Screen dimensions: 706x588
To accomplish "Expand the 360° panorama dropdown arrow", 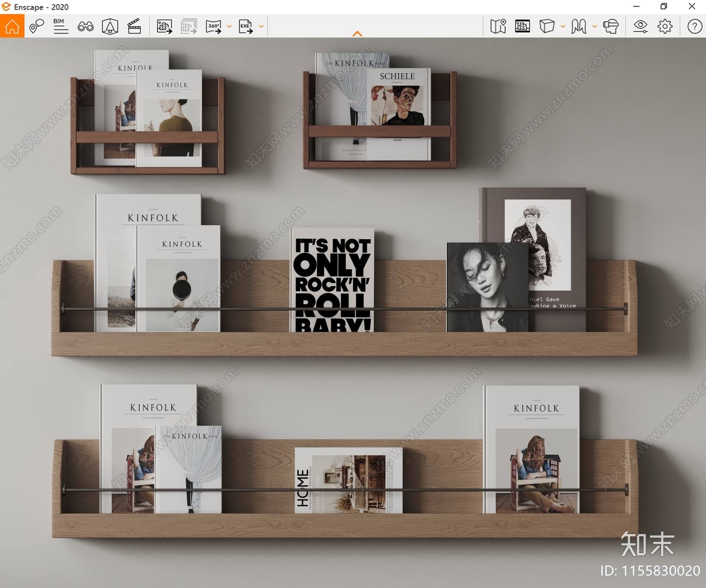I will (x=229, y=26).
